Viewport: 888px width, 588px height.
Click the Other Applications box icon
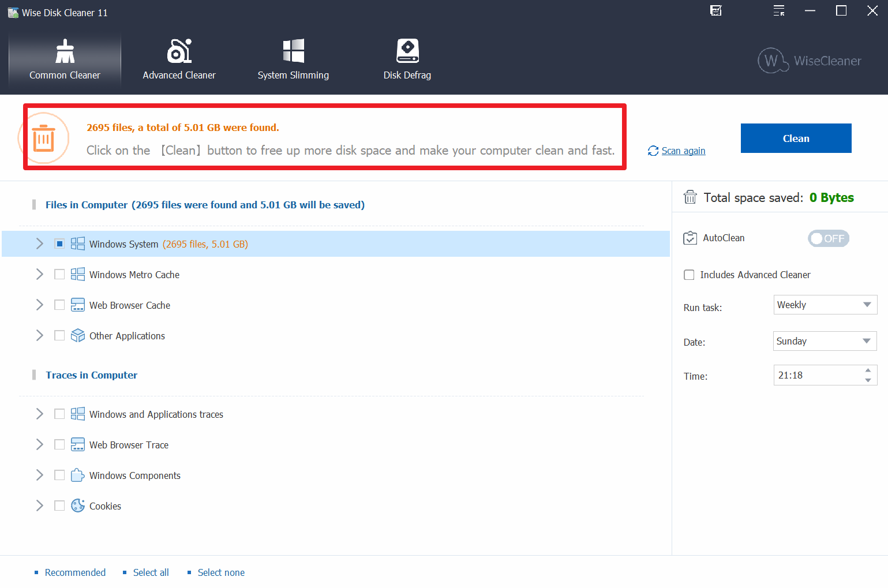(x=78, y=335)
